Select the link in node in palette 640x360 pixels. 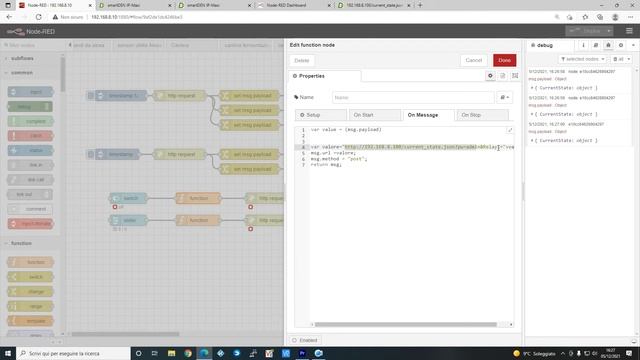point(31,165)
